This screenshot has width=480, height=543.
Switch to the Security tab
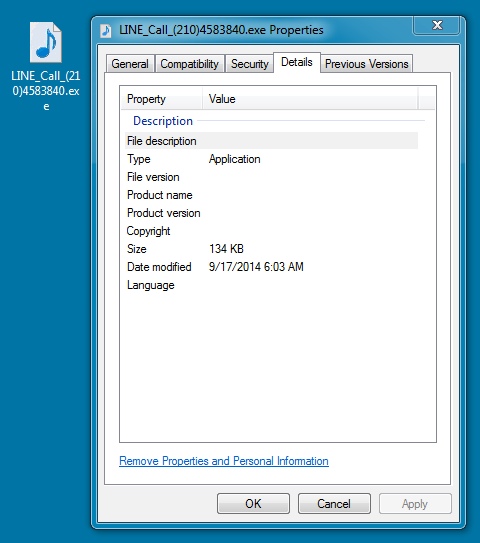coord(250,64)
